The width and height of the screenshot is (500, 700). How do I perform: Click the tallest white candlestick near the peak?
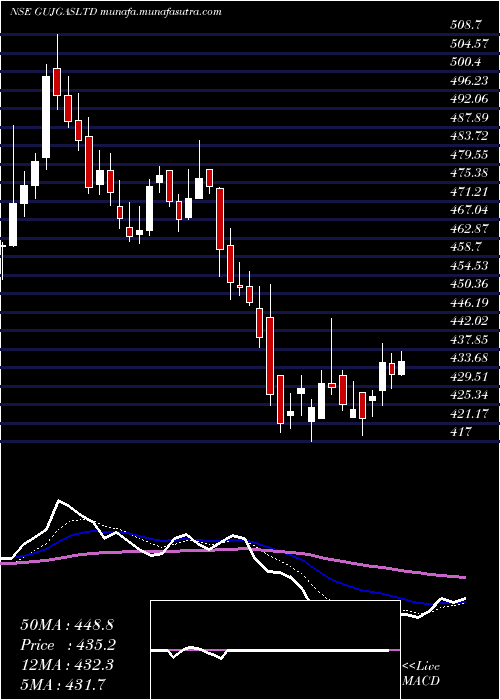[x=46, y=117]
